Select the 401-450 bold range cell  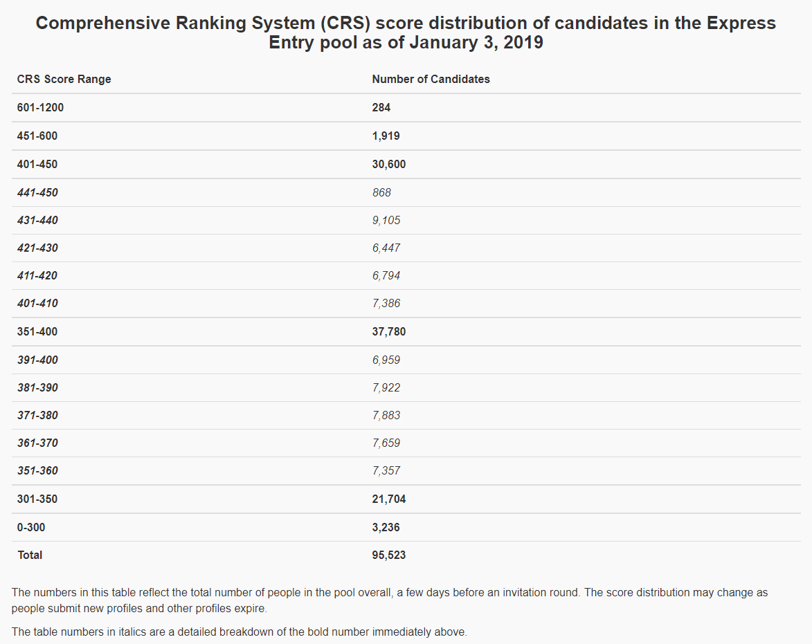click(37, 165)
